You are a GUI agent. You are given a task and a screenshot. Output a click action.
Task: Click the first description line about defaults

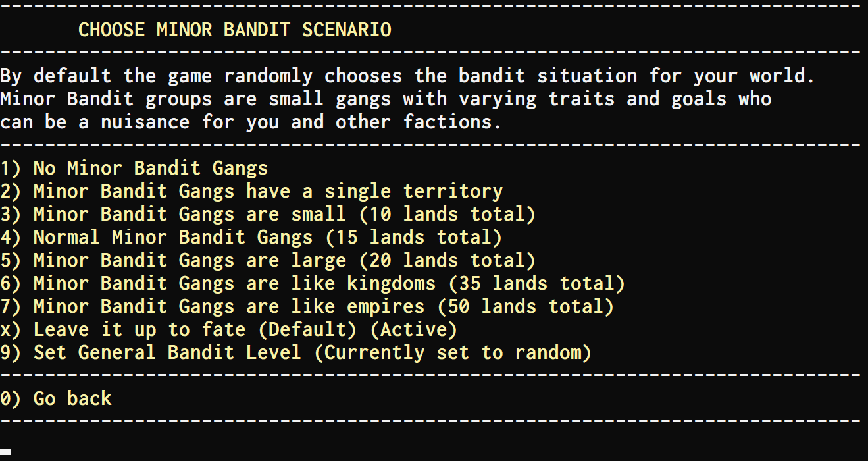tap(407, 76)
